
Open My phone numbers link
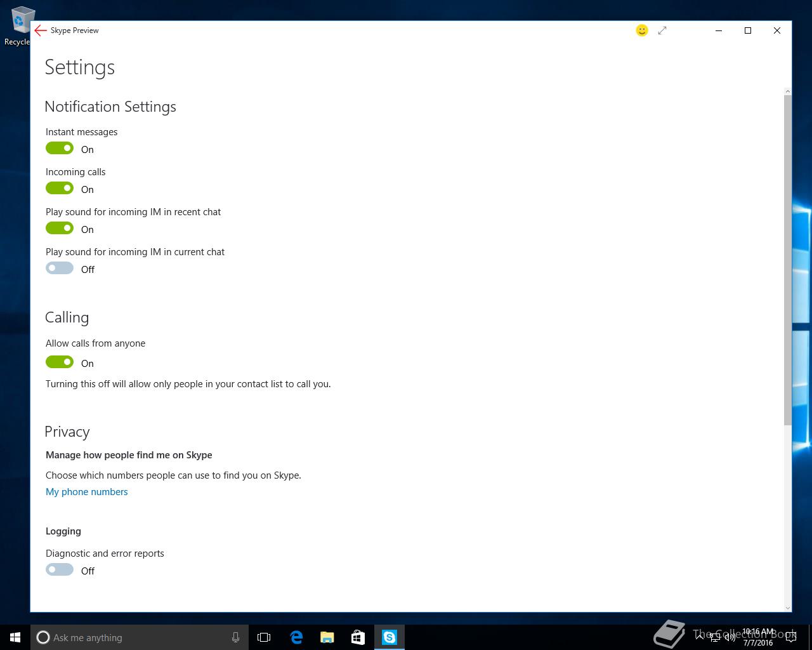pyautogui.click(x=87, y=492)
